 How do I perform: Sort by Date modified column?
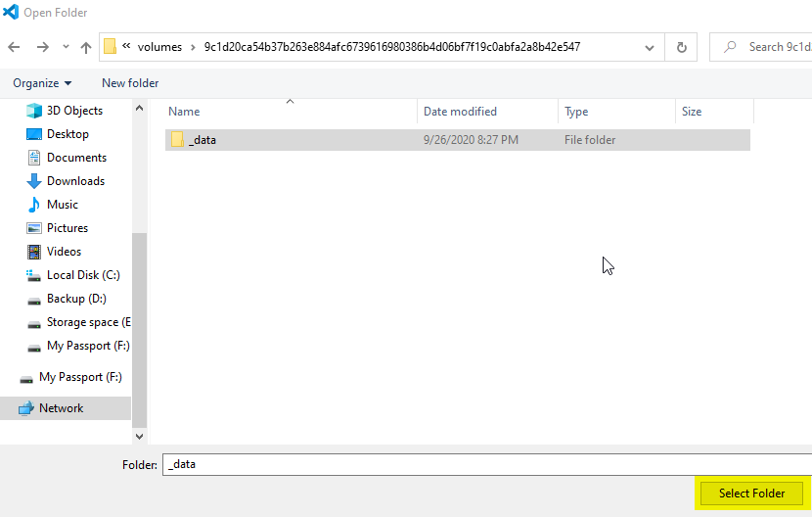click(460, 112)
